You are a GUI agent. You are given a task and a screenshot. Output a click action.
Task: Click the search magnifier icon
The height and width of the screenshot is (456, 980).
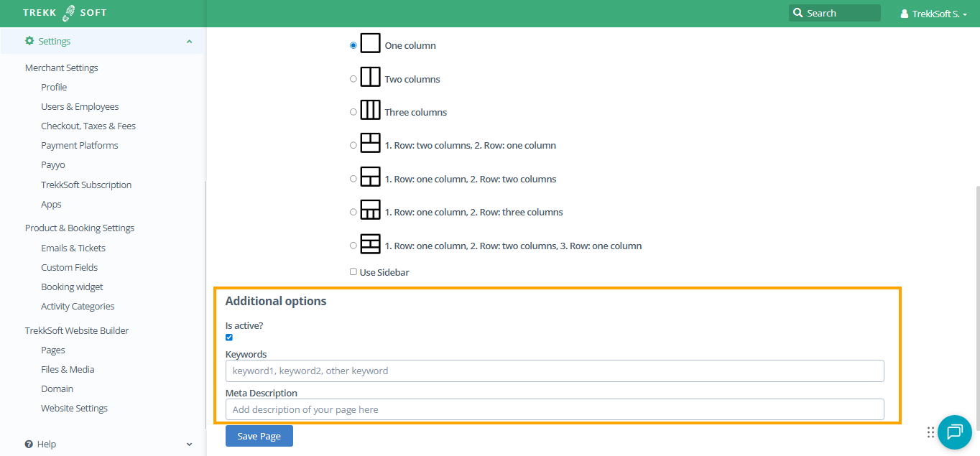[798, 13]
